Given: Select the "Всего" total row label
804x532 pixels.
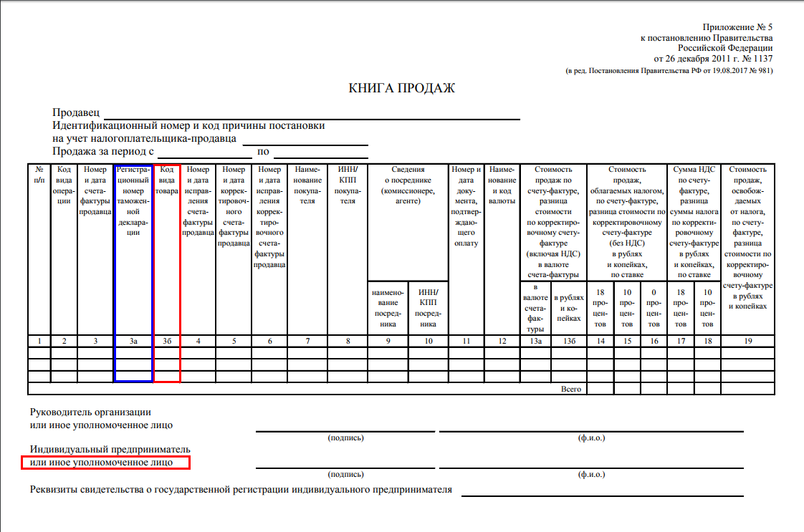Looking at the screenshot, I should [571, 389].
